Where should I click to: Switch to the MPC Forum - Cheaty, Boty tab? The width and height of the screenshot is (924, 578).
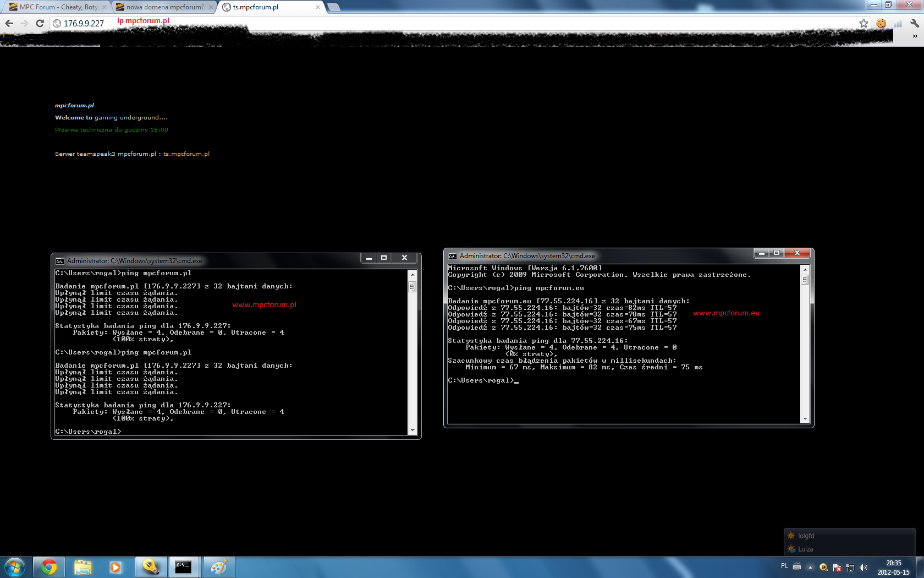(58, 7)
